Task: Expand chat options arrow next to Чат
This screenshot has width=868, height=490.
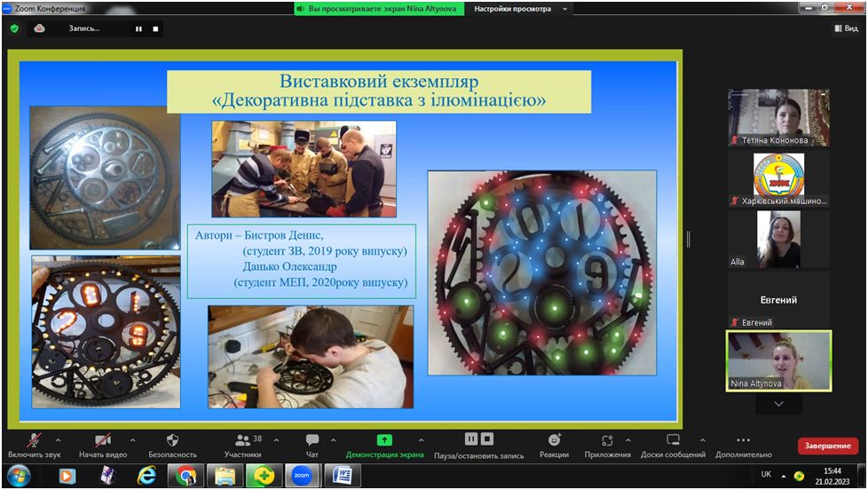Action: (x=333, y=440)
